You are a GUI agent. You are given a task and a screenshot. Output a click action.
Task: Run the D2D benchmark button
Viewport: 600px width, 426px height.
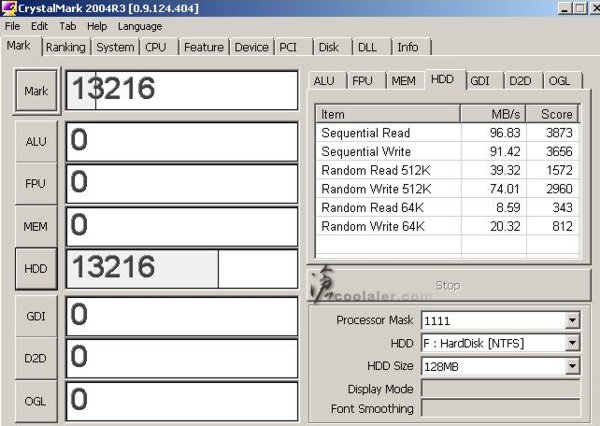[x=35, y=358]
